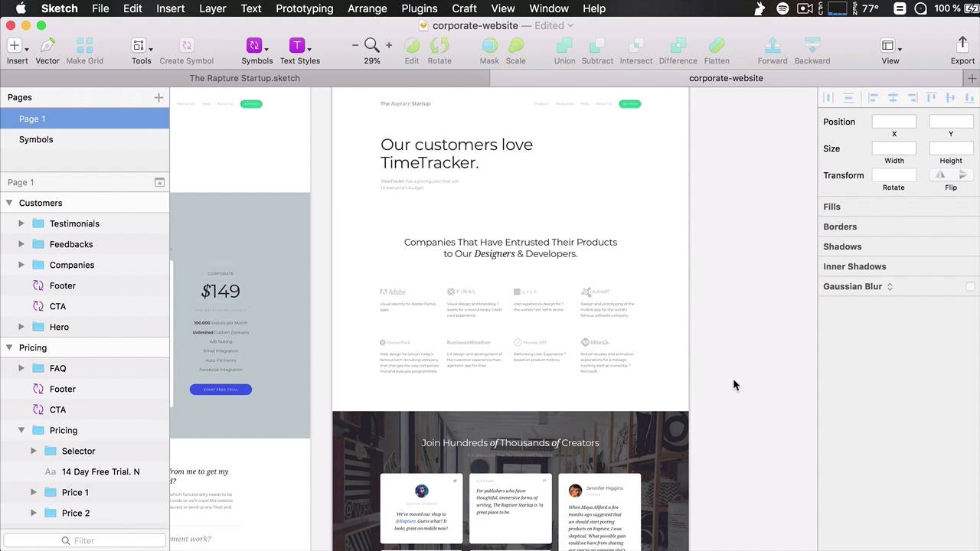This screenshot has height=551, width=980.
Task: Flip the layer horizontally
Action: click(939, 175)
